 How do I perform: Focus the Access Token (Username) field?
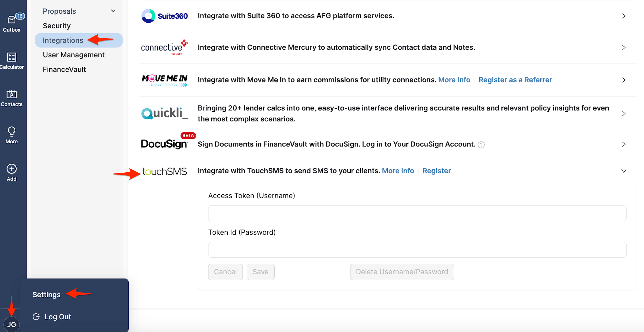[417, 213]
